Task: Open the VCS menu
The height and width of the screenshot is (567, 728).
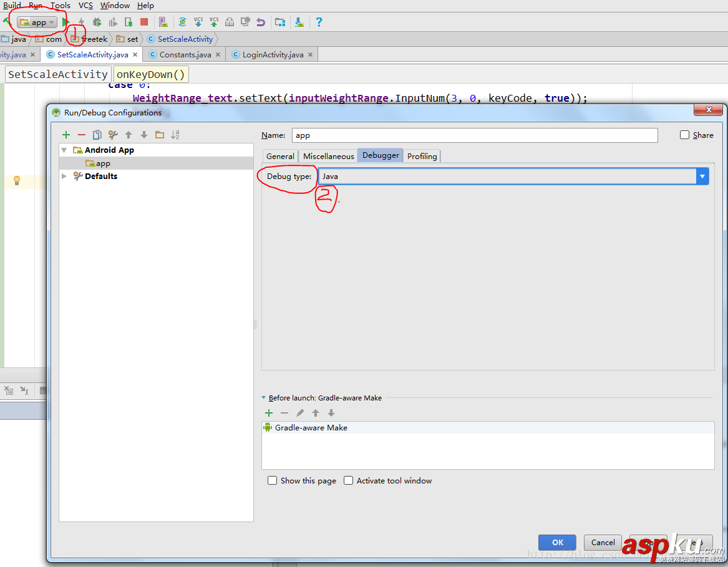Action: coord(85,5)
